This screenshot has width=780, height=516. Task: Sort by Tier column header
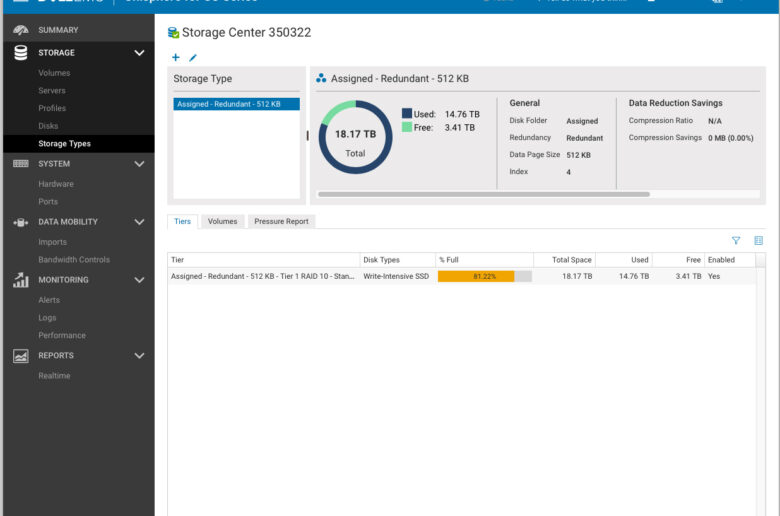(x=264, y=260)
